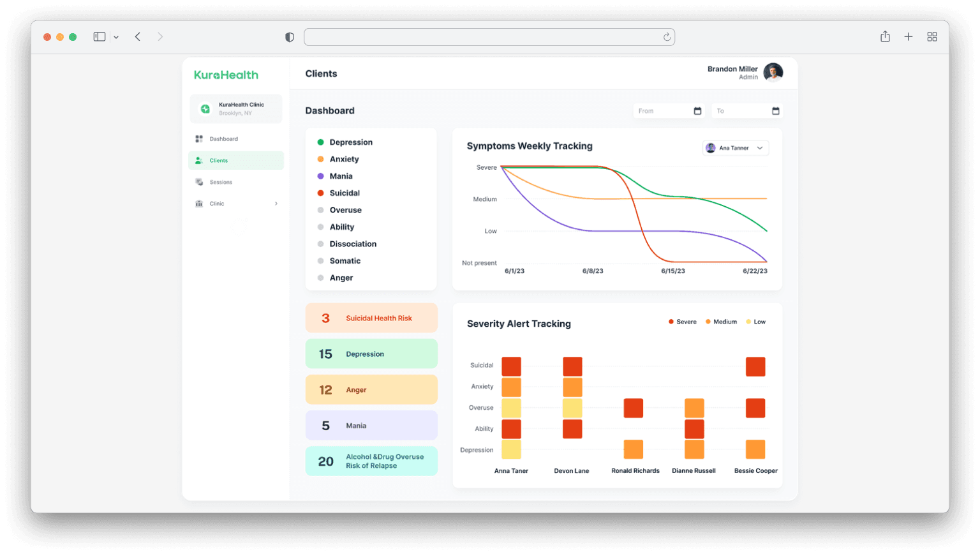Image resolution: width=980 pixels, height=554 pixels.
Task: Enable the Overuse symptom series
Action: [345, 210]
